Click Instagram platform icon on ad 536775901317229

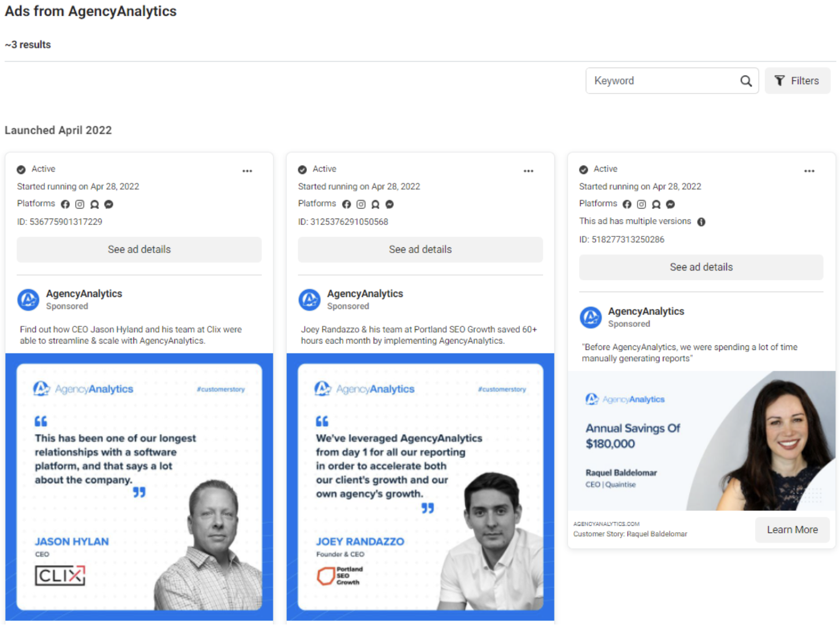tap(80, 204)
